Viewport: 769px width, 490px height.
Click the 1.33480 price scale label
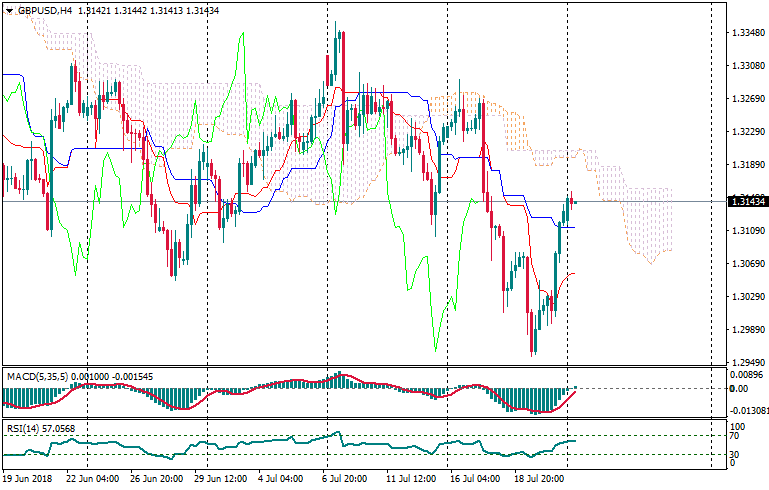click(x=742, y=33)
